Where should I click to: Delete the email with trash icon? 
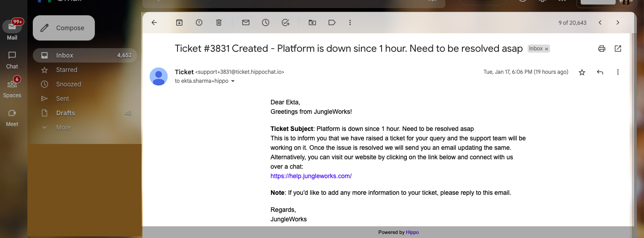pos(219,22)
